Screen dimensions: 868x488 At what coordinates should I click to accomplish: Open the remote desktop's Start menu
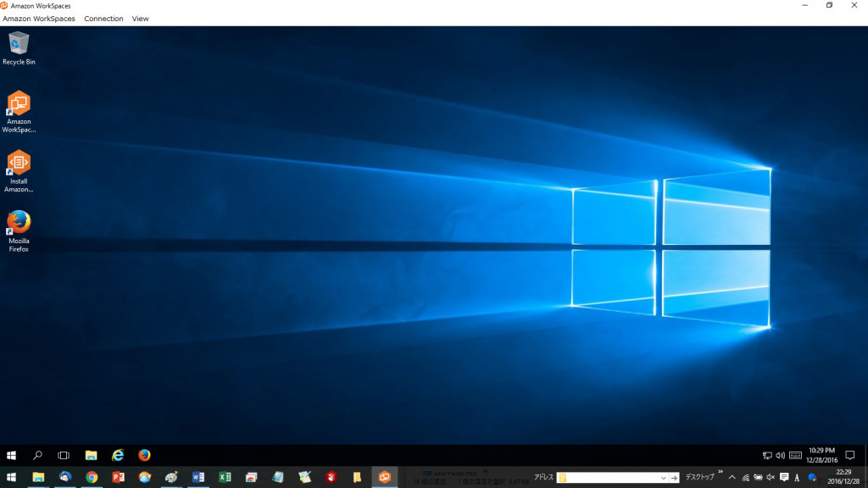[11, 455]
